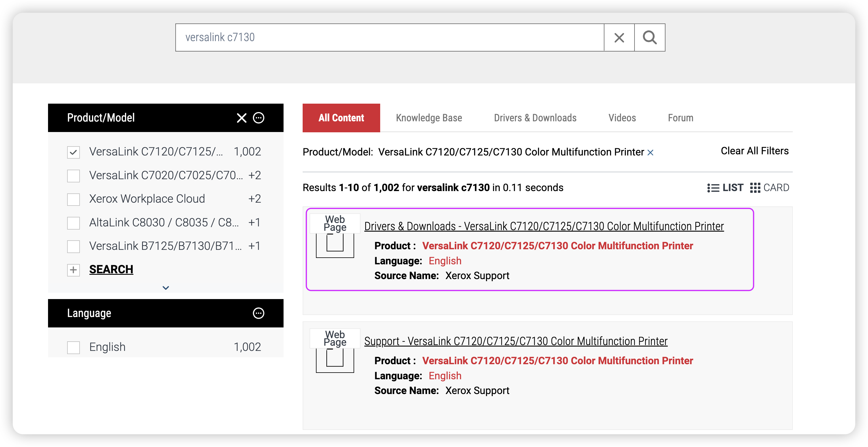The height and width of the screenshot is (447, 868).
Task: Run the search with the magnifier icon
Action: [x=650, y=37]
